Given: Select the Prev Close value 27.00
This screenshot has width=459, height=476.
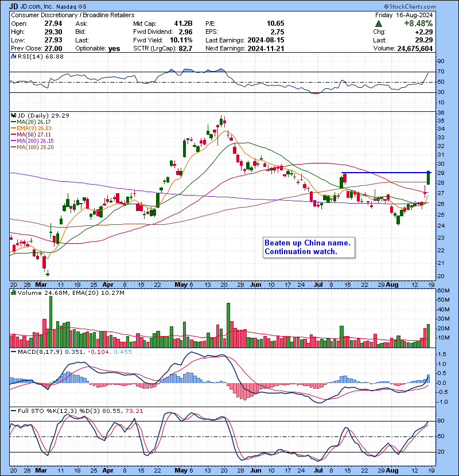Looking at the screenshot, I should coord(53,49).
